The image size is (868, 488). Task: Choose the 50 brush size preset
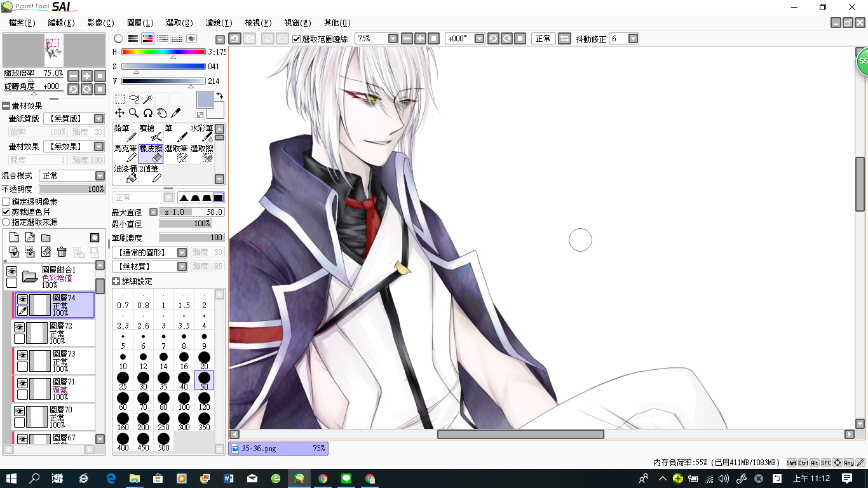tap(204, 380)
